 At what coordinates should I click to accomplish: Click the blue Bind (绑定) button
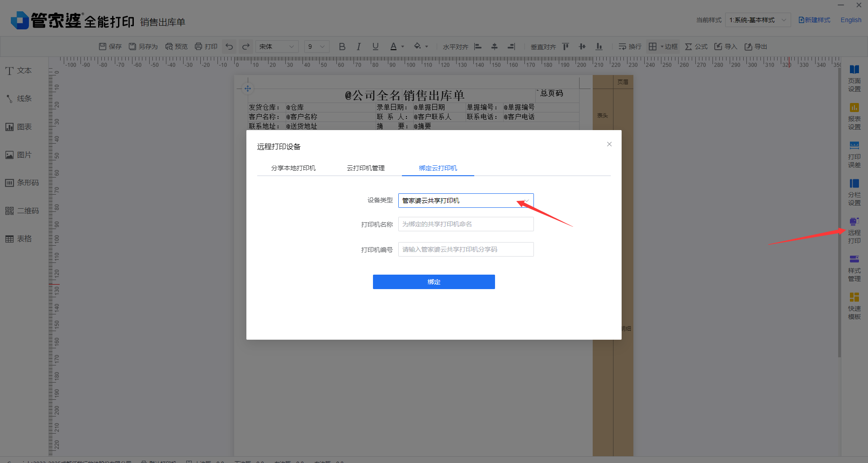[x=434, y=282]
